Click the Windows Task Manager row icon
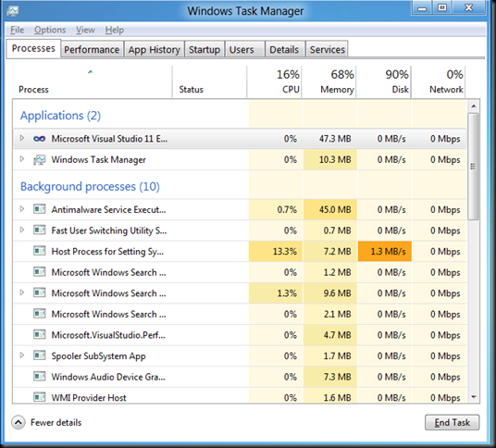The width and height of the screenshot is (496, 448). (40, 160)
